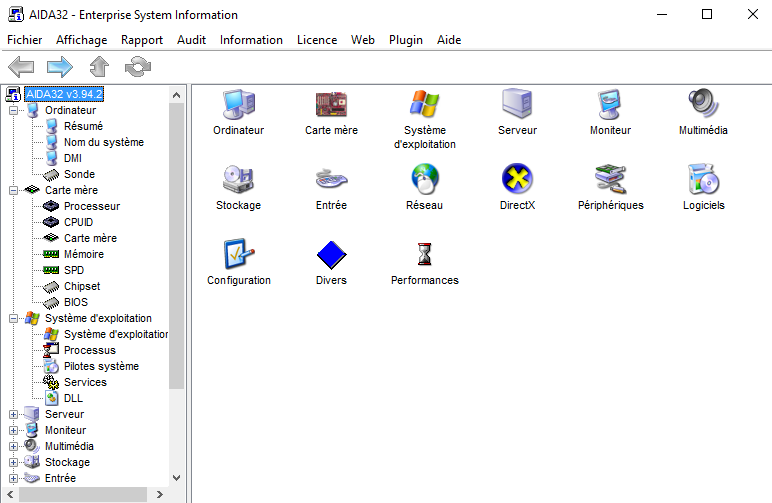
Task: Open the Fichier menu
Action: 25,40
